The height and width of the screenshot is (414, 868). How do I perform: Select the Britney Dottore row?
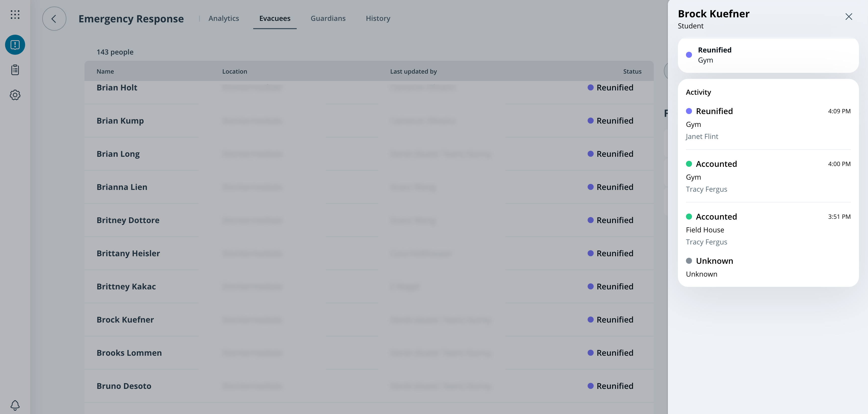coord(128,221)
